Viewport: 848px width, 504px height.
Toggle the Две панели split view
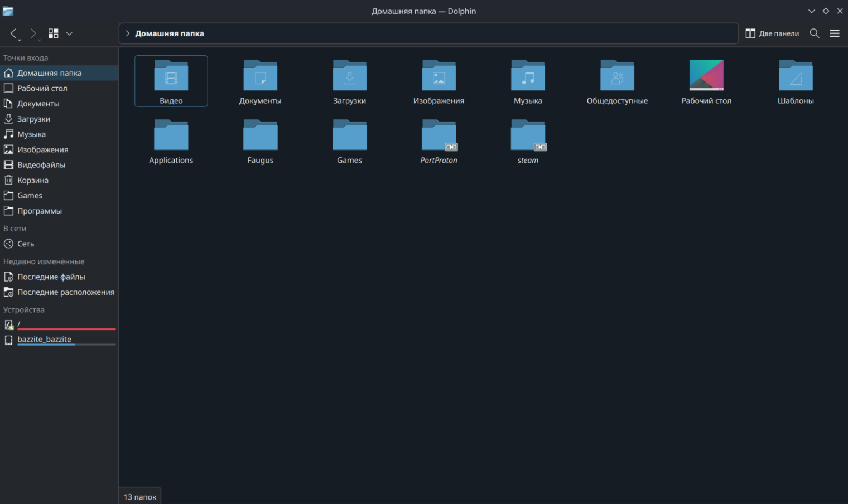pos(772,33)
